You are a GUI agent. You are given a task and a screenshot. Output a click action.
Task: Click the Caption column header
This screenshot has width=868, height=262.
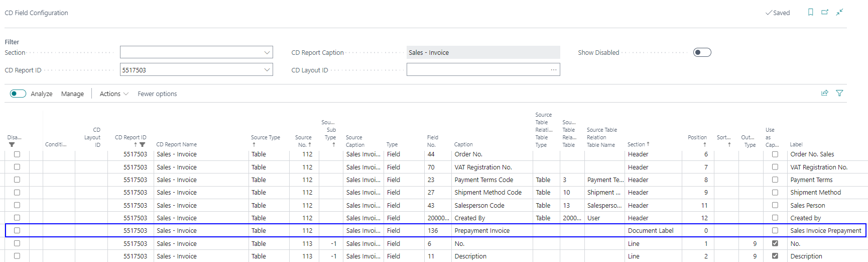tap(463, 144)
